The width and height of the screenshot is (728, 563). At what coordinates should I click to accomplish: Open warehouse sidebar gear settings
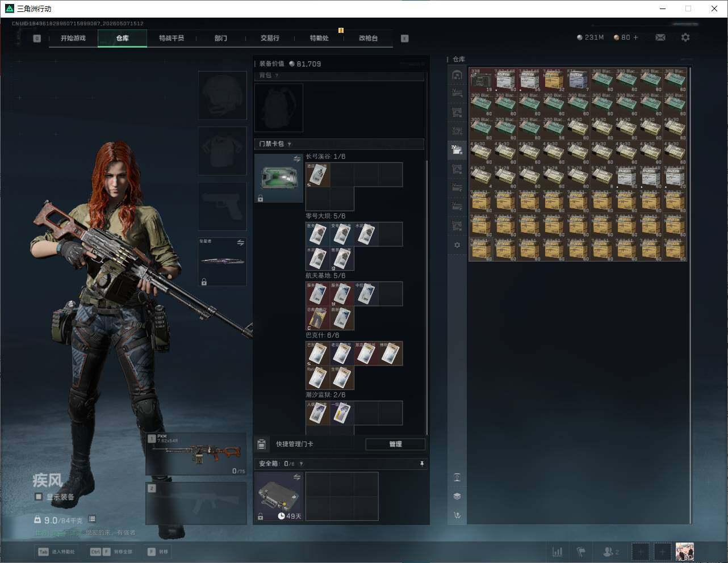[x=457, y=245]
